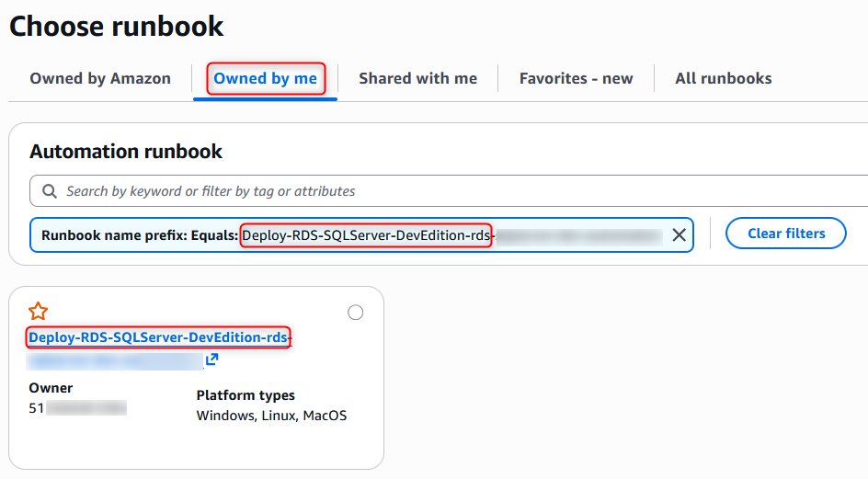Open the Deploy-RDS-SQLServer-DevEdition-rds runbook link
This screenshot has height=479, width=868.
pos(158,337)
